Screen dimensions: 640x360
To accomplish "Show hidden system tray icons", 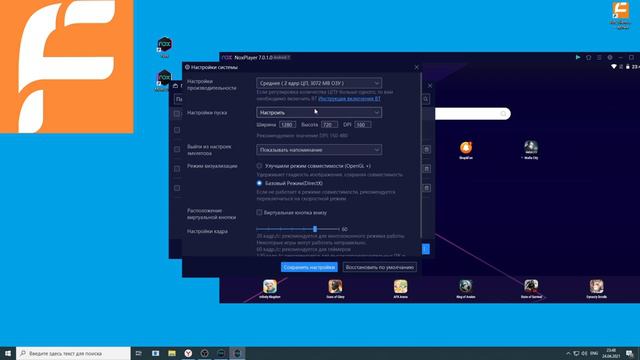I will point(568,353).
